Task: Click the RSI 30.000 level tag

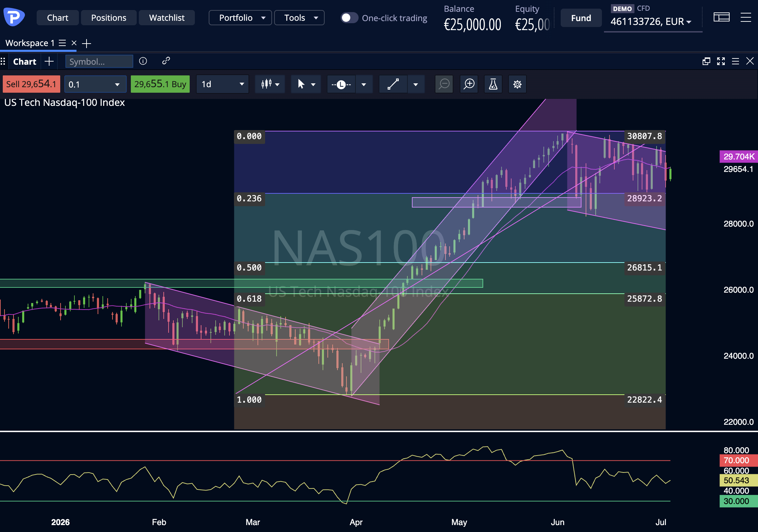Action: coord(739,501)
